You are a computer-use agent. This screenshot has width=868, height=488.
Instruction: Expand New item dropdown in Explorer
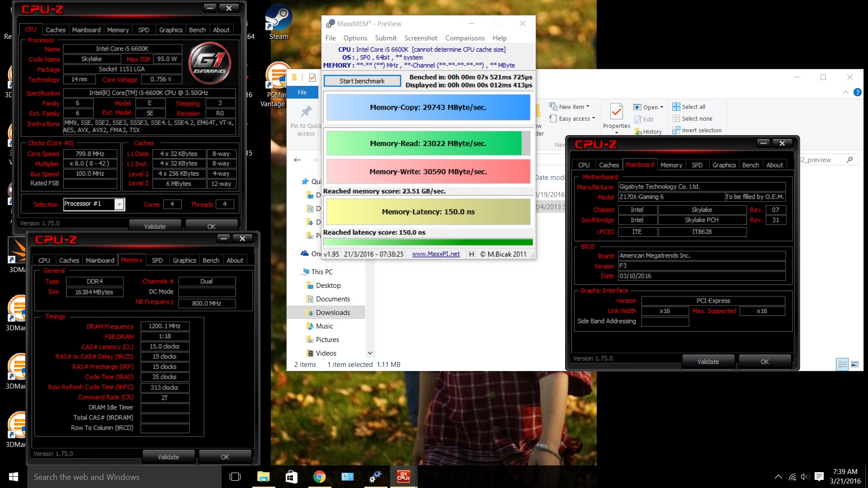[x=588, y=107]
